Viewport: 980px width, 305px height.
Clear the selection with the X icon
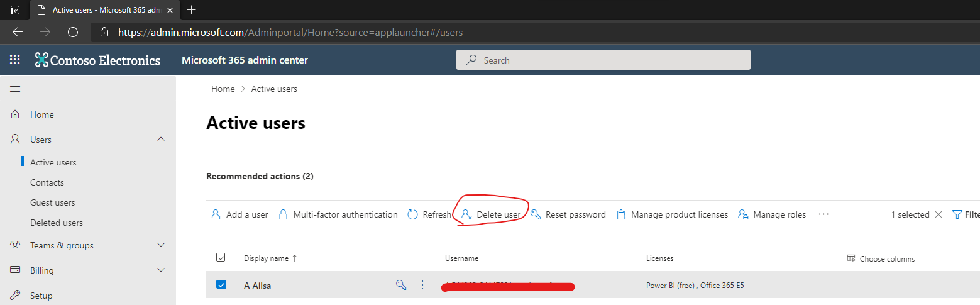click(x=939, y=214)
